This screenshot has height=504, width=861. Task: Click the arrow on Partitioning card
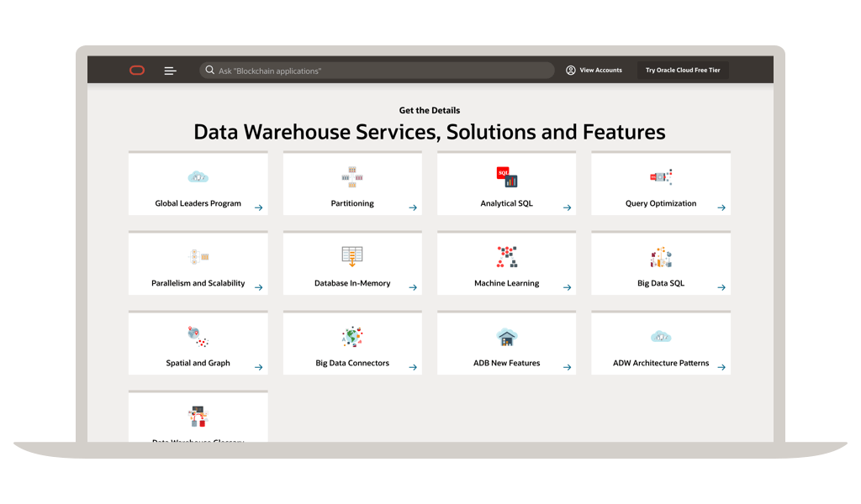tap(413, 207)
